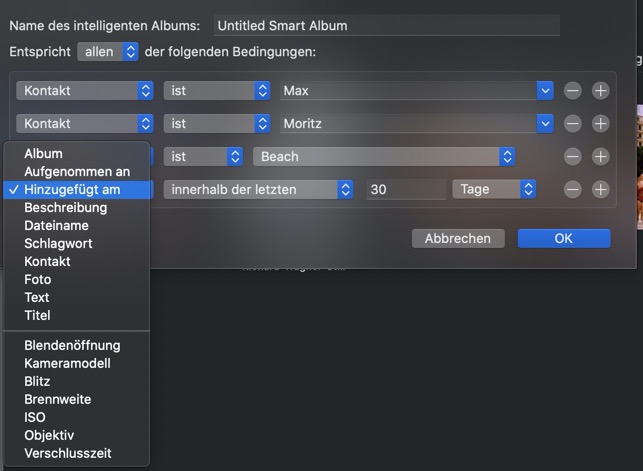Add a condition after the Moritz row
The image size is (643, 471).
(x=600, y=124)
